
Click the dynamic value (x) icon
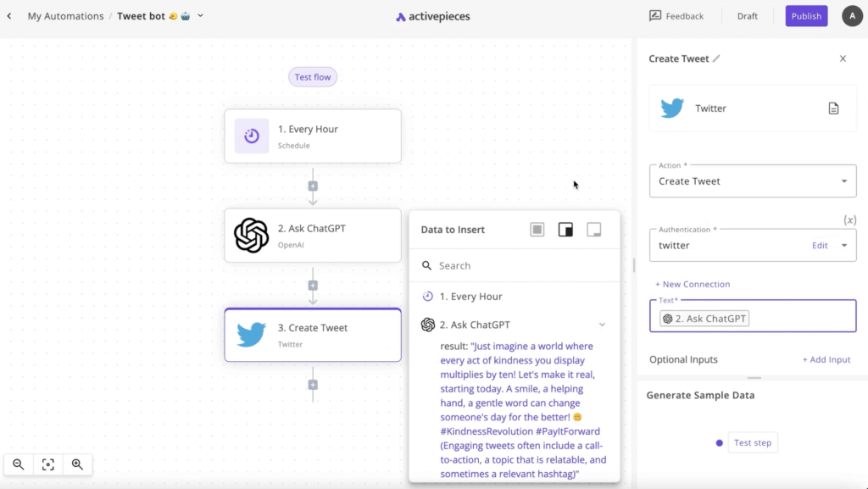849,219
